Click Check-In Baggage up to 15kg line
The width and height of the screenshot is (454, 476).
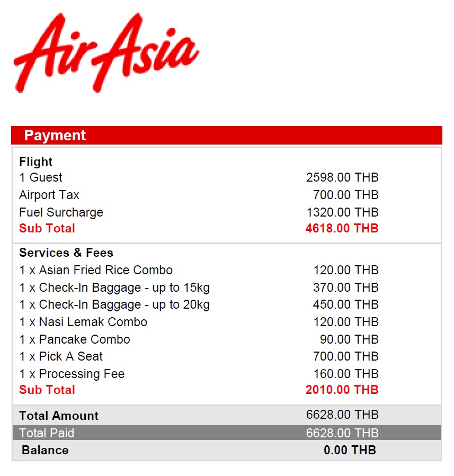click(199, 288)
